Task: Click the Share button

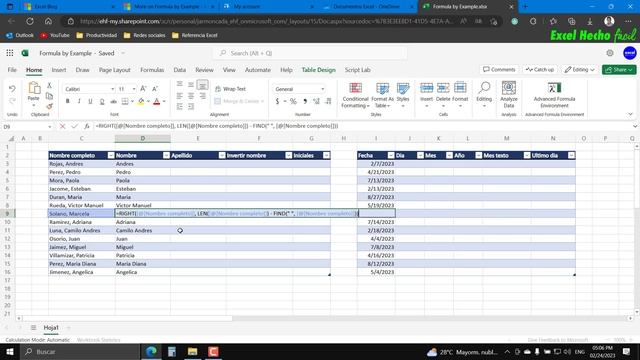Action: tap(619, 70)
